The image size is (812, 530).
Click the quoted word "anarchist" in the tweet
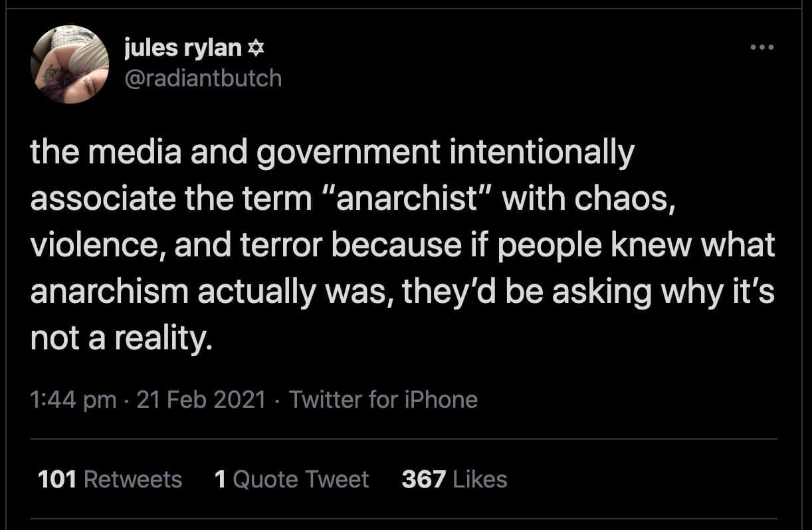click(405, 199)
